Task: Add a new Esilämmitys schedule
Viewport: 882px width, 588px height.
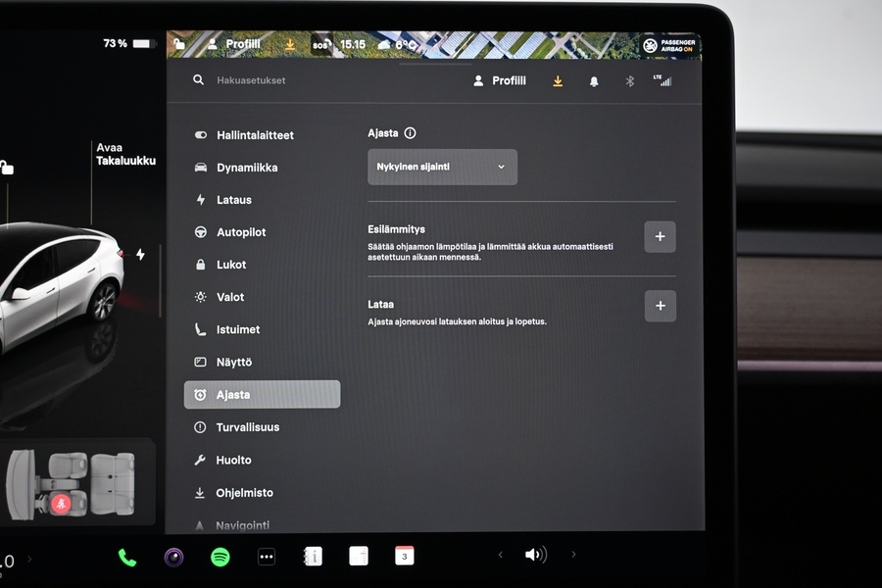Action: pyautogui.click(x=660, y=237)
